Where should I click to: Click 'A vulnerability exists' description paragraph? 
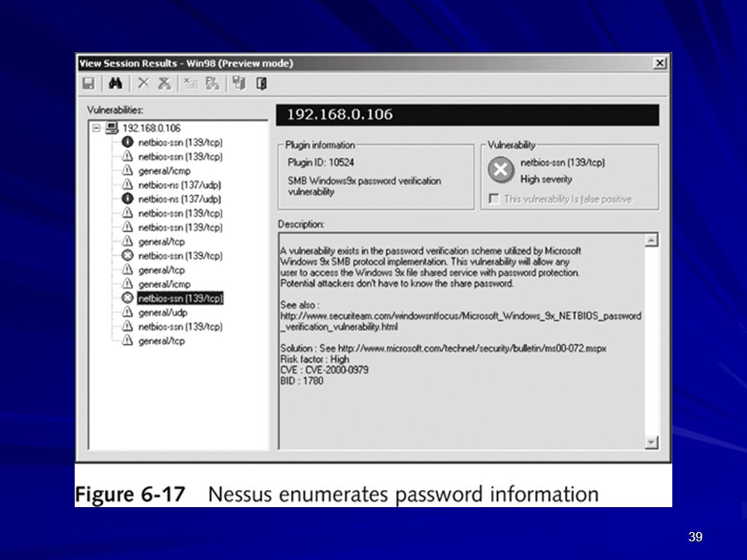pyautogui.click(x=430, y=267)
